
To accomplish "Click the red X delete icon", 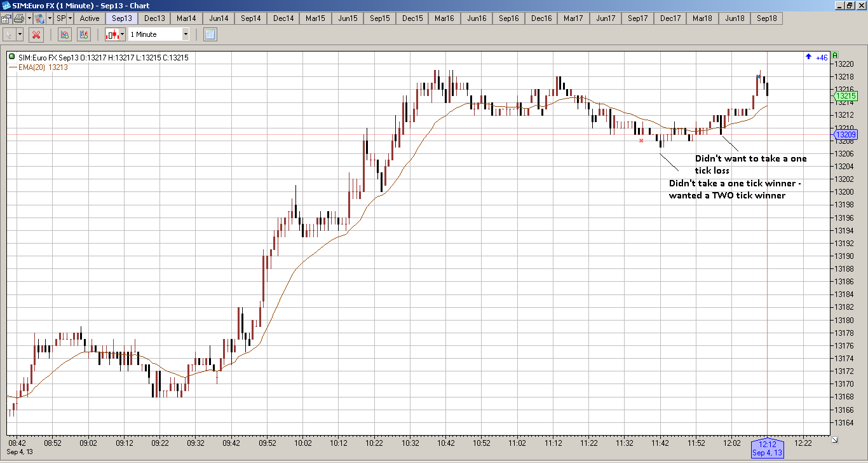I will click(36, 34).
